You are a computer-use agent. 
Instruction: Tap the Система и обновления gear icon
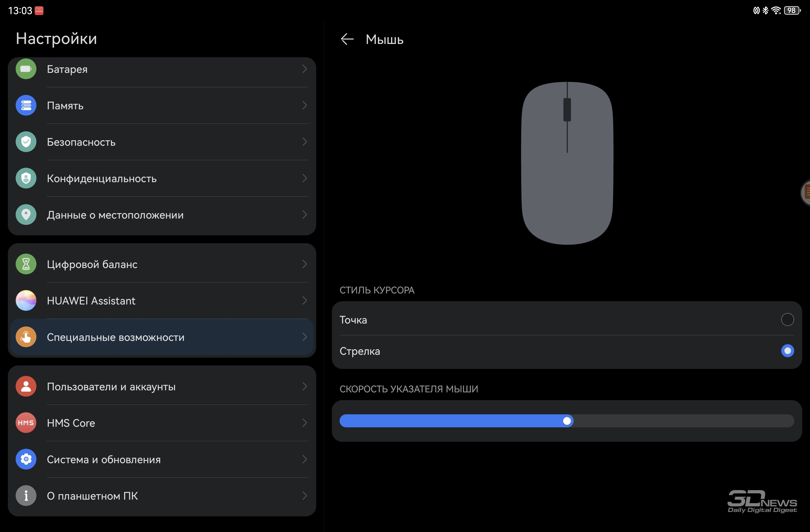pyautogui.click(x=26, y=459)
